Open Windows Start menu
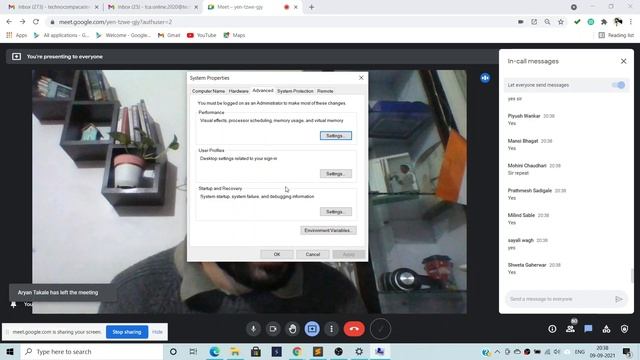Screen dimensions: 640x360 coord(10,351)
